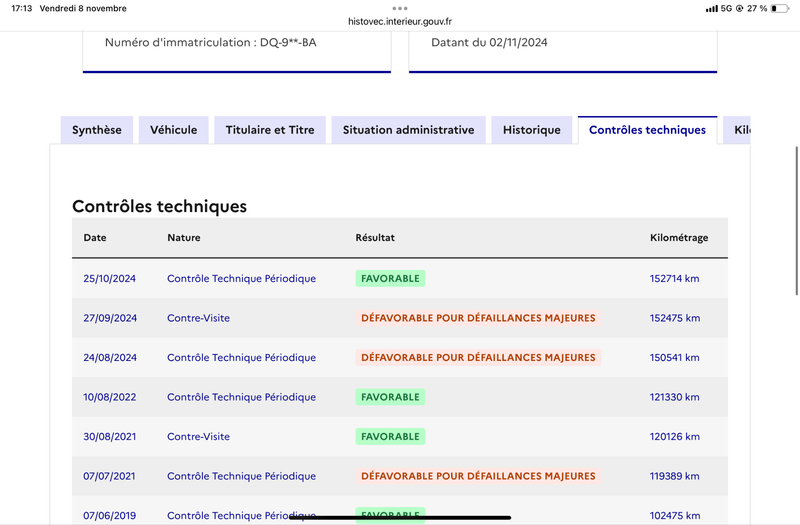The image size is (800, 525).
Task: Open the Titulaire et Titre tab
Action: coord(270,130)
